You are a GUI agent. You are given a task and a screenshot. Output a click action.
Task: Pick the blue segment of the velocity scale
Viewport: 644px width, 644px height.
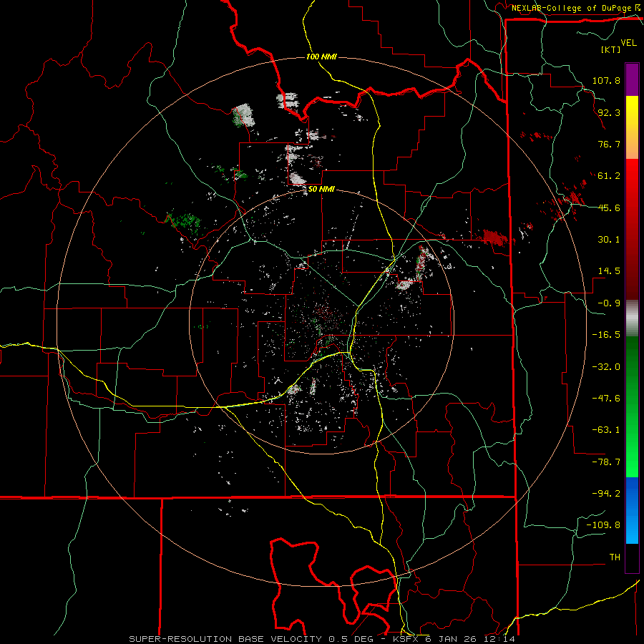632,510
